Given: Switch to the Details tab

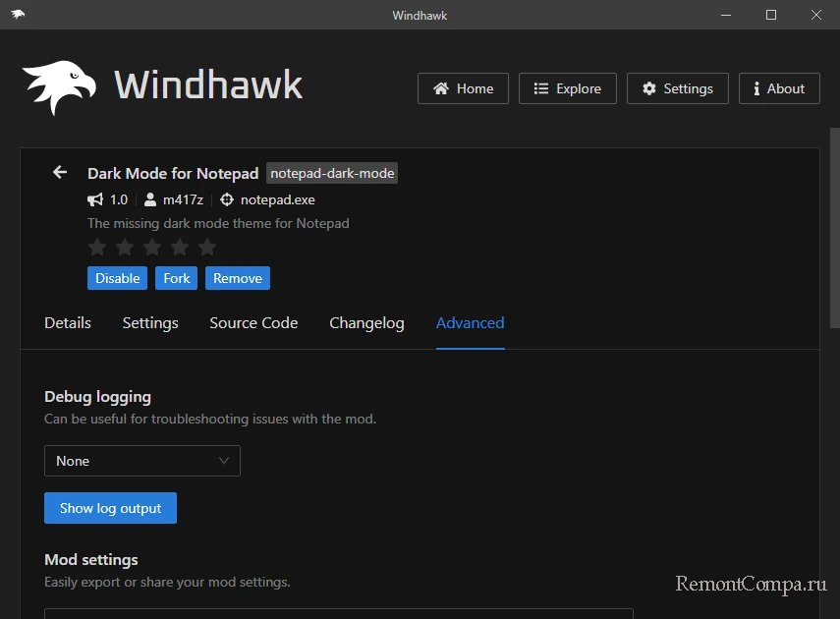Looking at the screenshot, I should coord(68,323).
